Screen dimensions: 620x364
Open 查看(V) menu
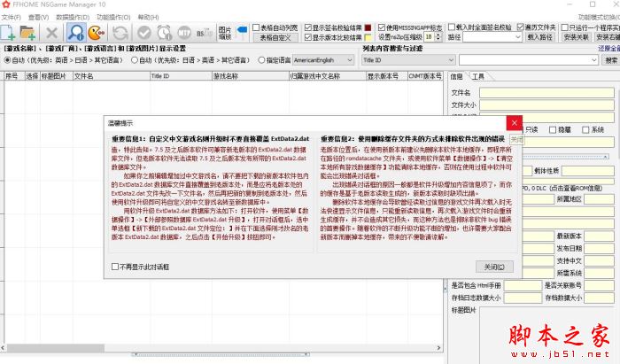38,18
